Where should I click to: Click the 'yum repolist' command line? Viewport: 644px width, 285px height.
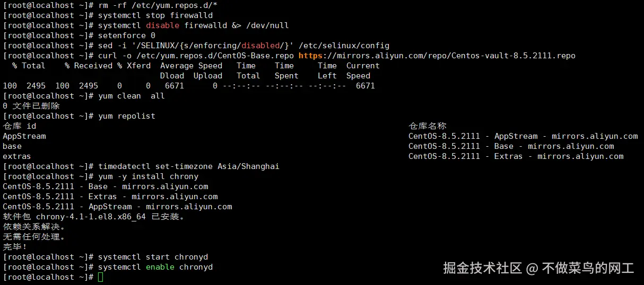pyautogui.click(x=127, y=116)
